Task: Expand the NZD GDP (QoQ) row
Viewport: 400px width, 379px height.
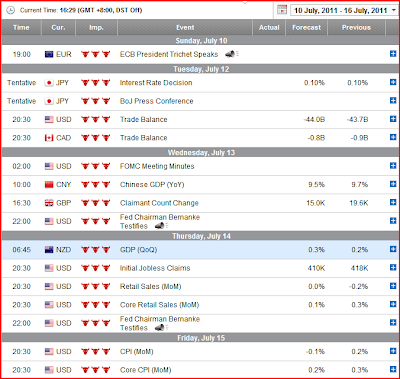Action: point(393,249)
